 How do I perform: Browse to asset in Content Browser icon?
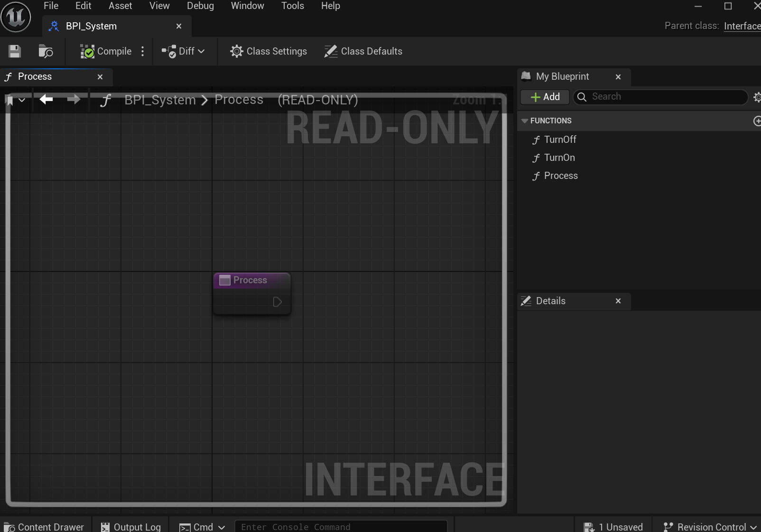[x=46, y=51]
